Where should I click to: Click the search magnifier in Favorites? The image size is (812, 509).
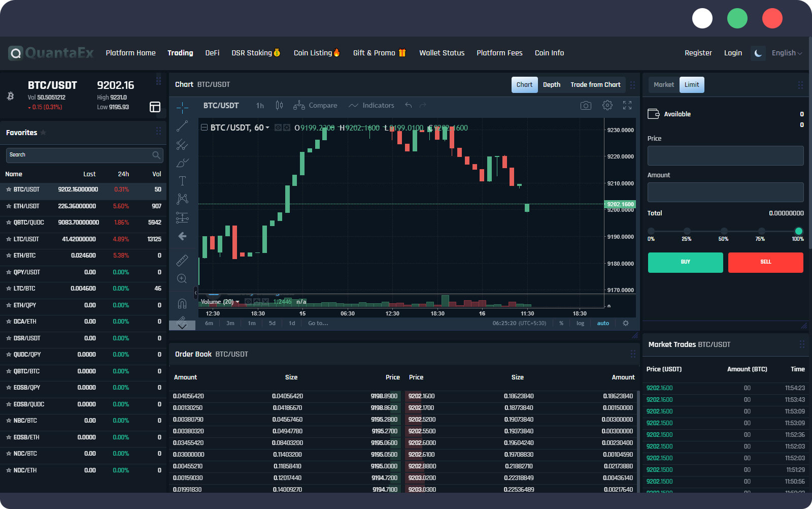coord(156,155)
